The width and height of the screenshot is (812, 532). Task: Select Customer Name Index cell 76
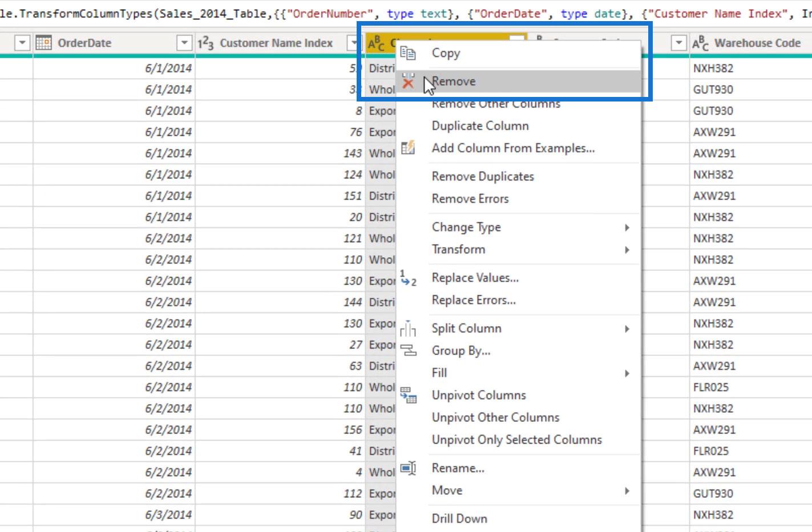click(280, 132)
